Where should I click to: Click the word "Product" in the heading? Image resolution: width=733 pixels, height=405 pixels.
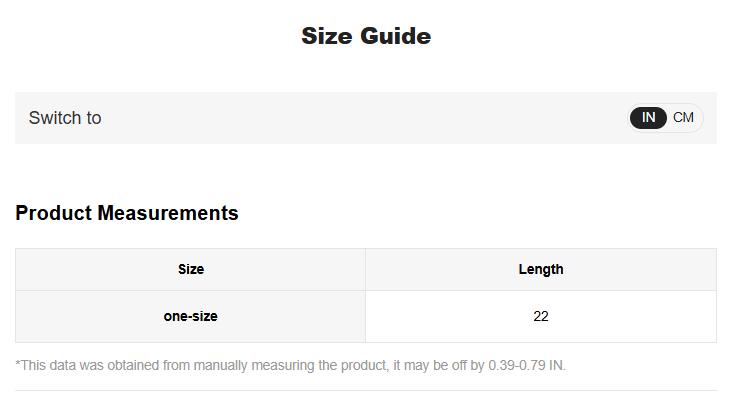click(54, 213)
